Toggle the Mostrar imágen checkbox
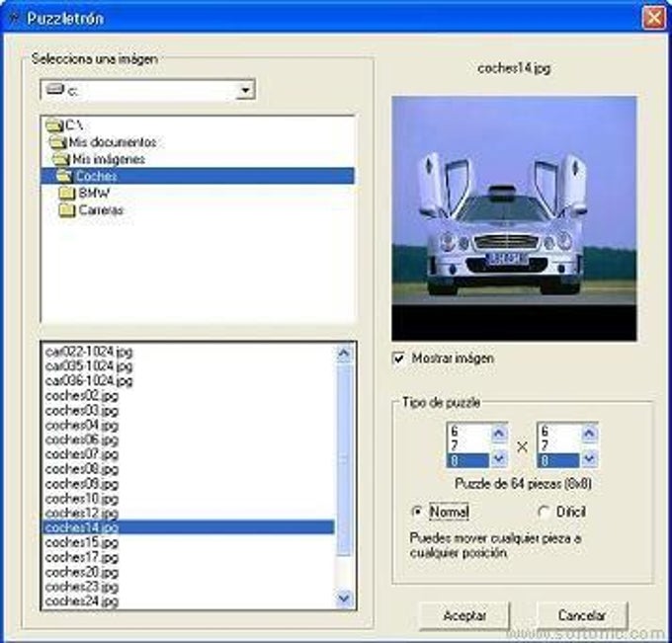The image size is (672, 643). [x=398, y=359]
